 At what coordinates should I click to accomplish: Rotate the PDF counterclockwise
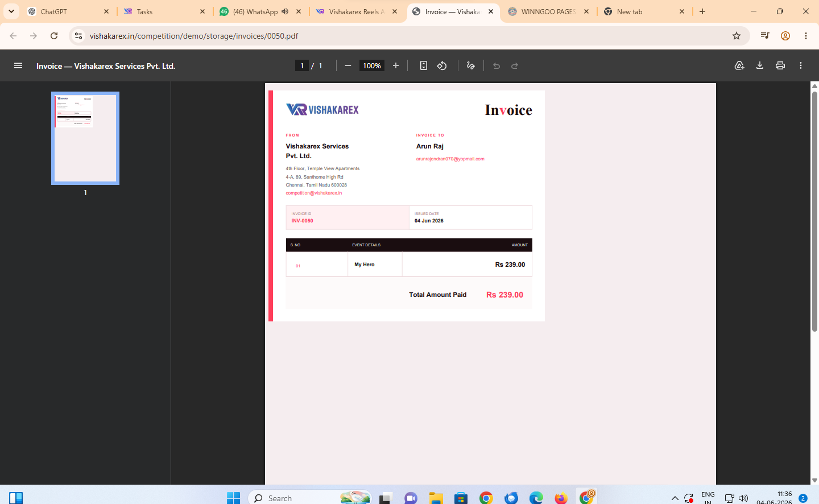click(442, 65)
